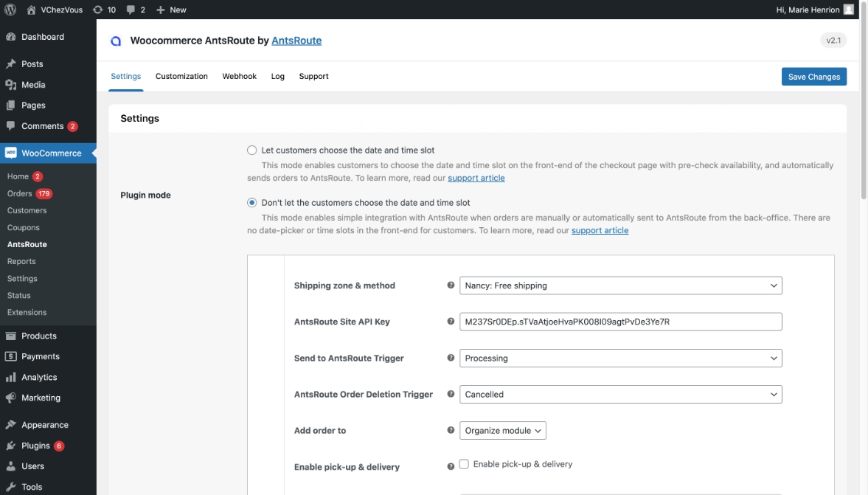Select 'Don't let the customers choose' radio option
The image size is (868, 495).
pyautogui.click(x=252, y=202)
